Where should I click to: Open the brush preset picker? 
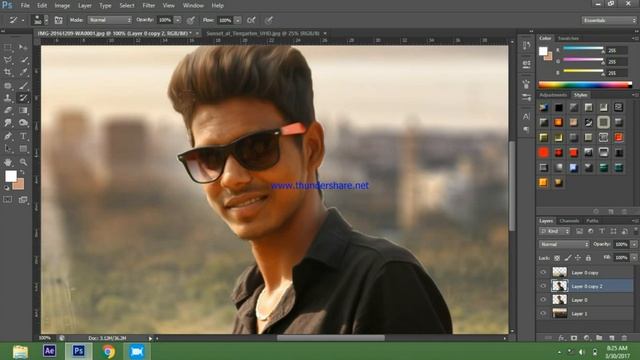40,20
